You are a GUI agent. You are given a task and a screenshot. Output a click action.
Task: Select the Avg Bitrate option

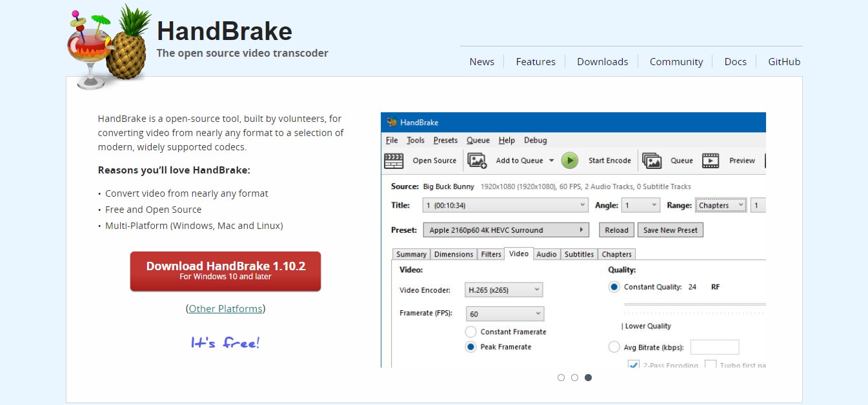click(x=614, y=346)
